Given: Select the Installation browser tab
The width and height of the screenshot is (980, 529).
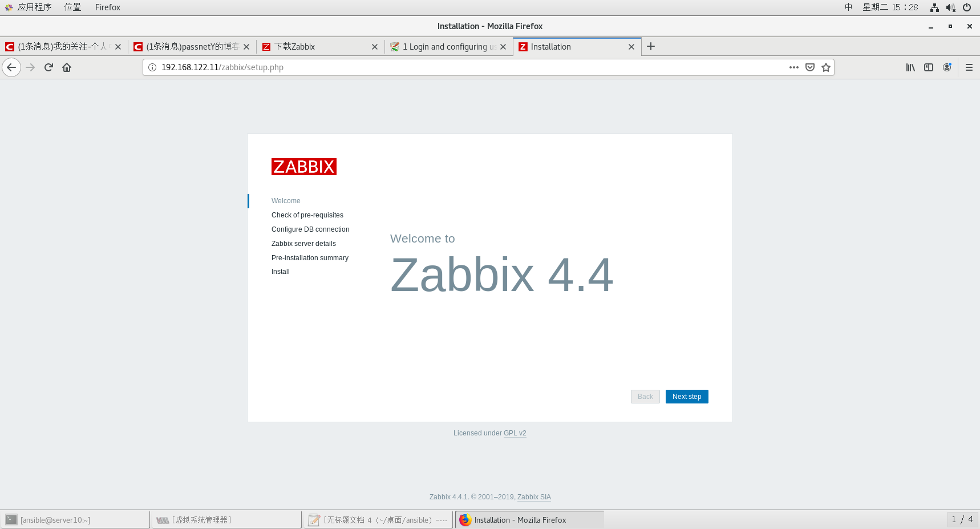Looking at the screenshot, I should pyautogui.click(x=576, y=47).
